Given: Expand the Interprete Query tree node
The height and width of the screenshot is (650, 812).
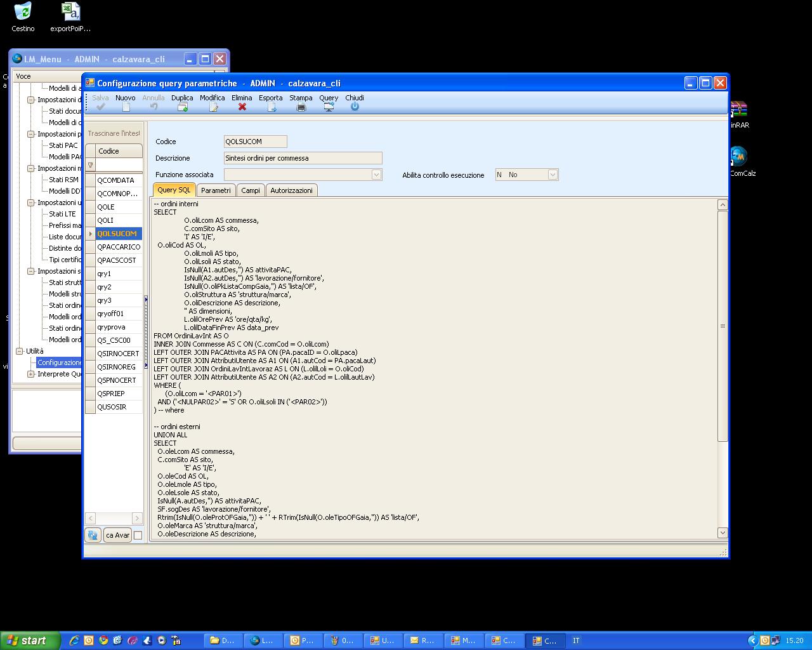Looking at the screenshot, I should coord(30,374).
